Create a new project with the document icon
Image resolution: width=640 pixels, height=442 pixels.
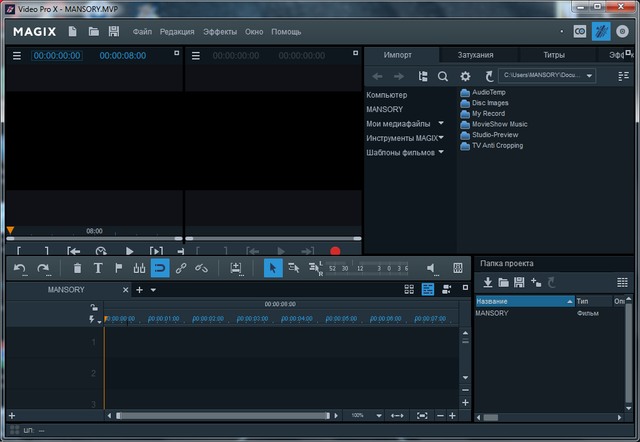click(x=72, y=31)
